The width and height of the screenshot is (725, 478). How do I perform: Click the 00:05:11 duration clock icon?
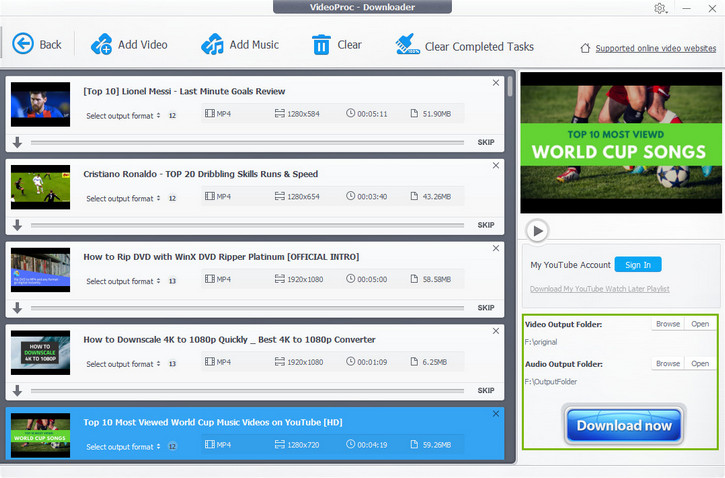(x=350, y=113)
